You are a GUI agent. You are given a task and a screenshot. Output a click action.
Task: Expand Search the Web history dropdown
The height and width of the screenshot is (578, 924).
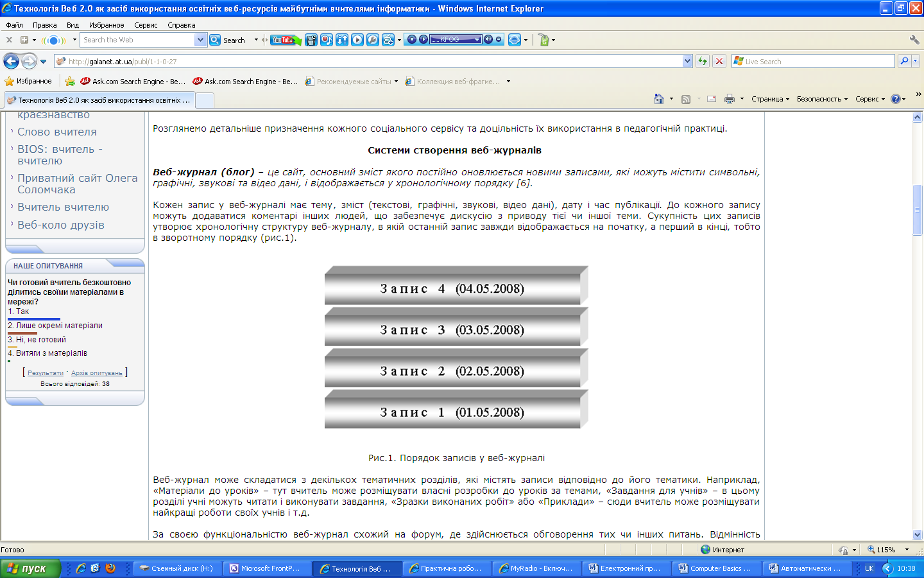200,40
